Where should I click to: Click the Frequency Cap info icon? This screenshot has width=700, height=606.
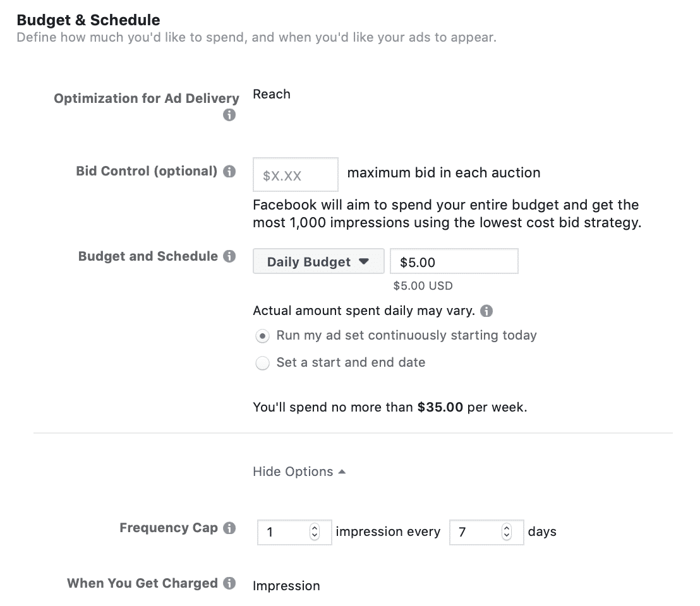coord(229,528)
